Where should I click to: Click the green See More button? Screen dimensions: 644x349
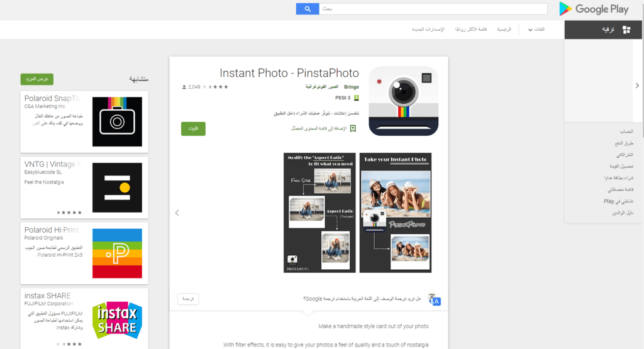pyautogui.click(x=37, y=79)
